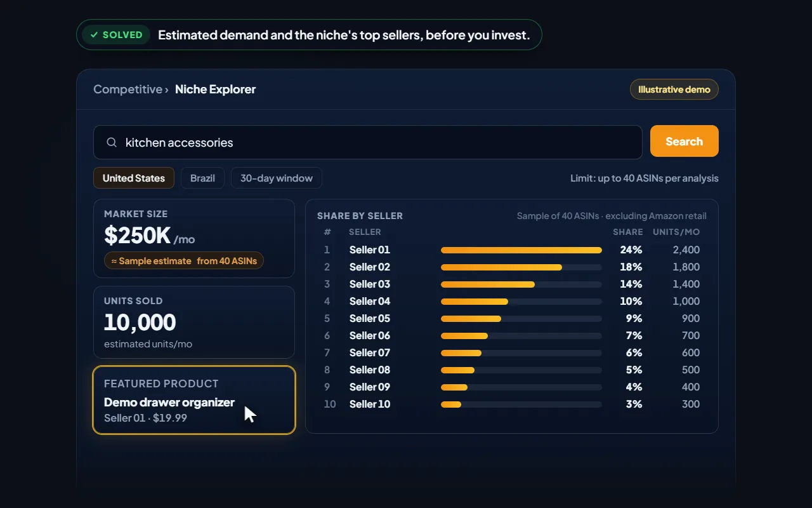The image size is (812, 508).
Task: Click the SELLER column header
Action: click(x=365, y=232)
